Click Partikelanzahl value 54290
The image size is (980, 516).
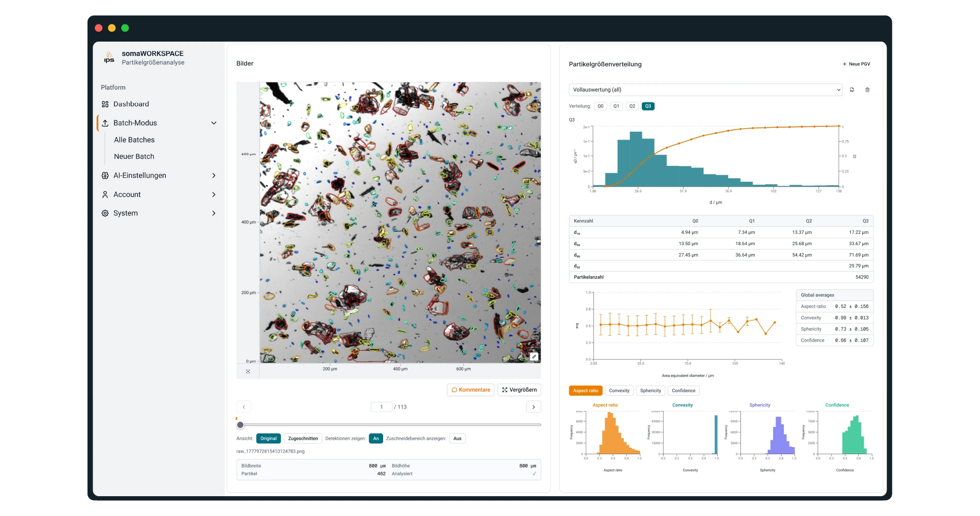point(862,277)
